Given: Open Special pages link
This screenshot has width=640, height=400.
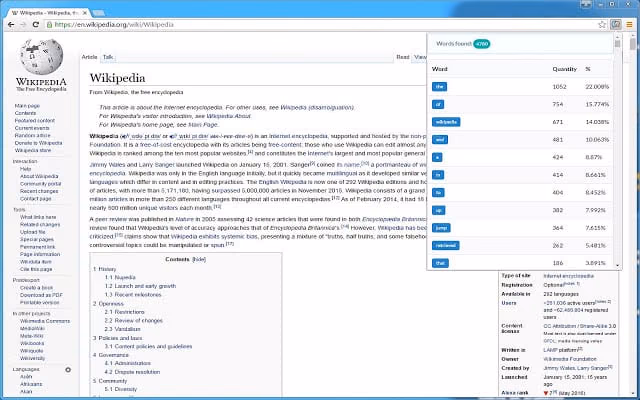Looking at the screenshot, I should point(37,239).
